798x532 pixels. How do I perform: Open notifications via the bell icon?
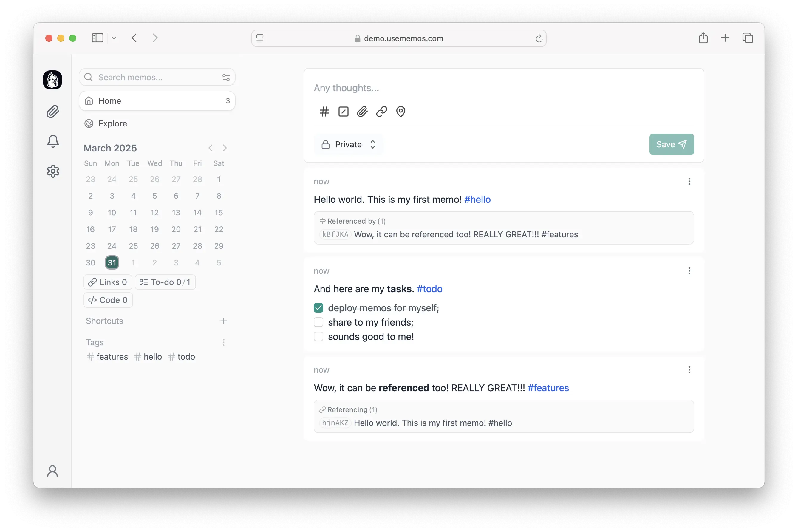pos(53,141)
